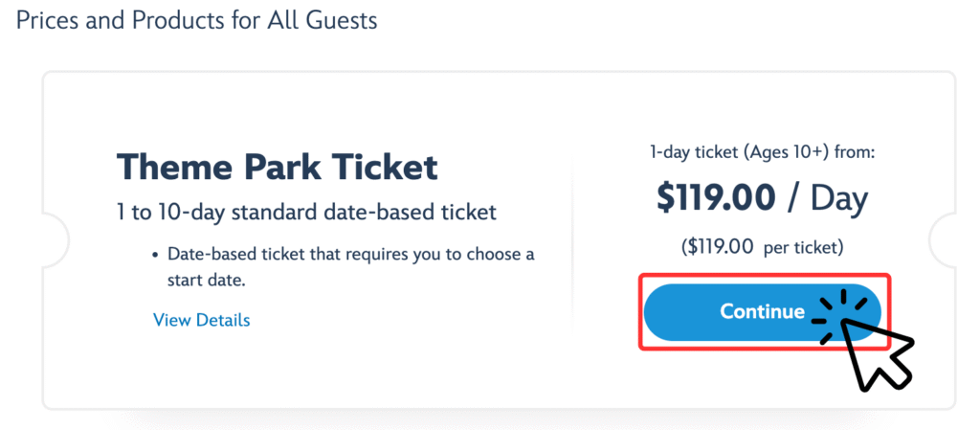
Task: Click the ($119.00 per ticket) note
Action: coord(762,247)
